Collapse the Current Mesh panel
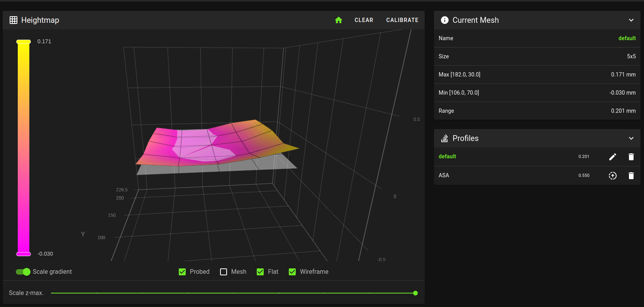The image size is (644, 307). click(631, 20)
